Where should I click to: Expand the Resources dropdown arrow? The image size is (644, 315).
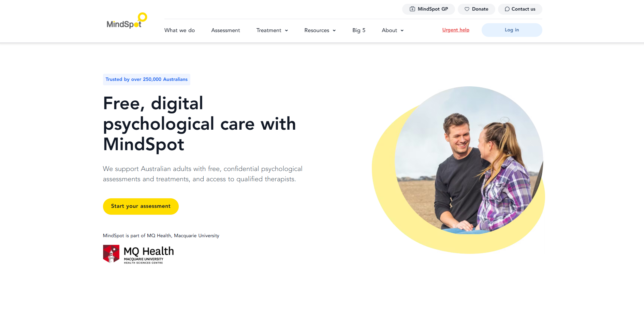coord(334,31)
